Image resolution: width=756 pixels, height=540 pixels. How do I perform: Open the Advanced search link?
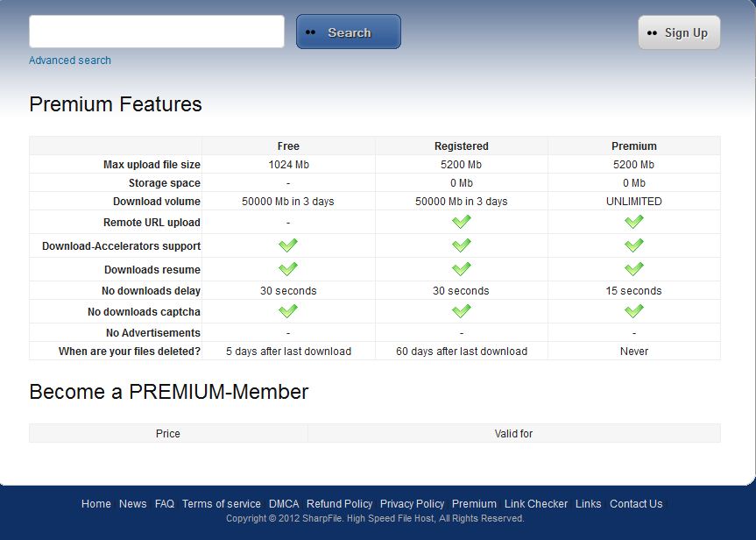70,60
